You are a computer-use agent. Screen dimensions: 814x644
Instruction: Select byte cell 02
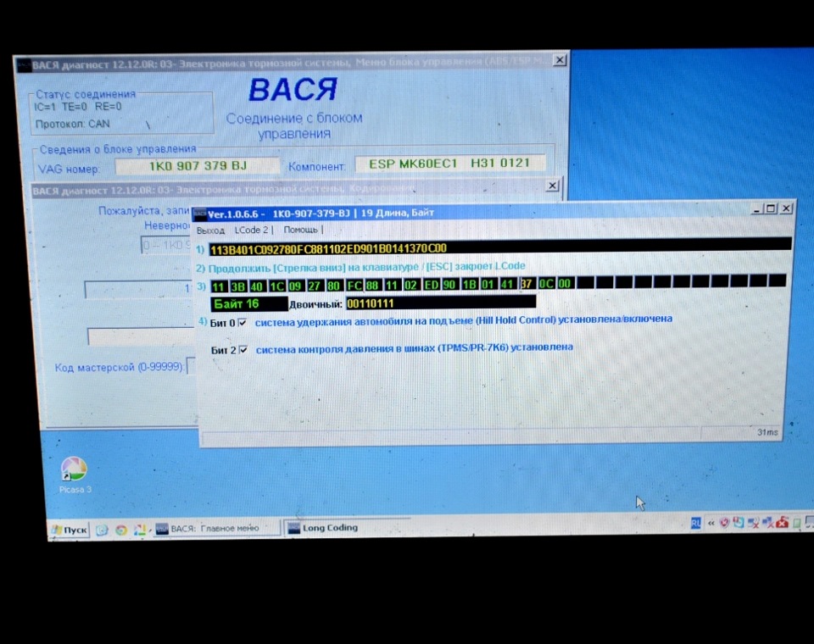(410, 285)
